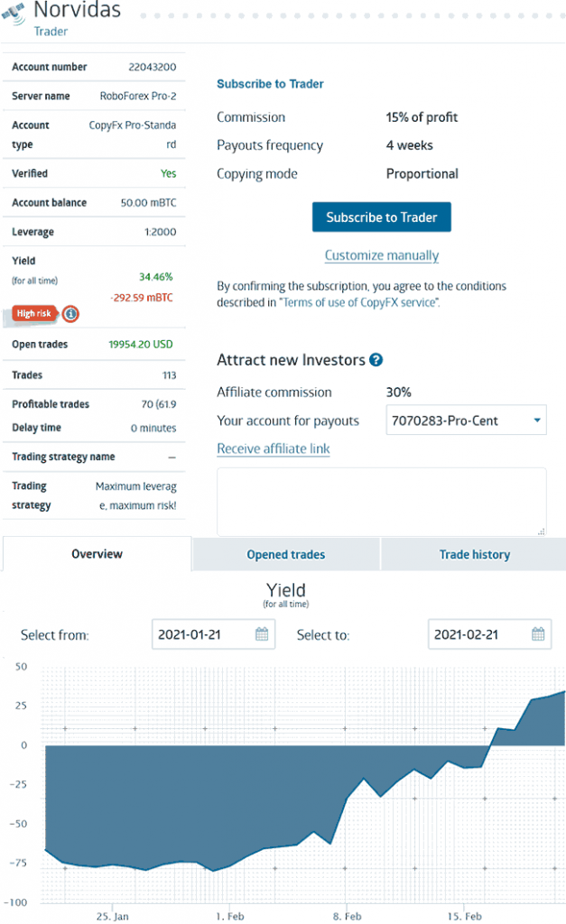The height and width of the screenshot is (924, 566).
Task: Click the 70 (61.9 profitable trades value
Action: [x=159, y=404]
